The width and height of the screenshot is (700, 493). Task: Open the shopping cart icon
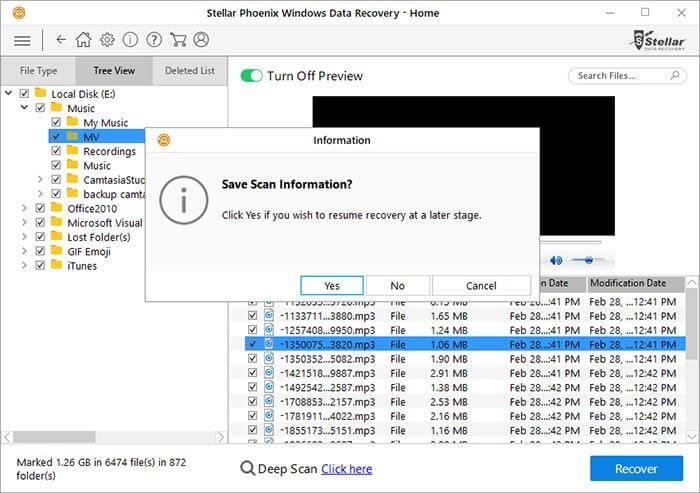[178, 40]
